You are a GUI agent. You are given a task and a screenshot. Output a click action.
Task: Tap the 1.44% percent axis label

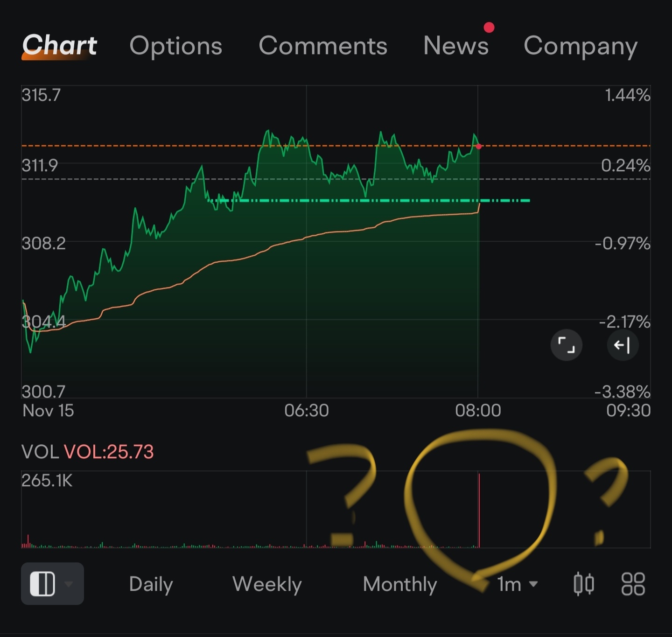pos(628,95)
